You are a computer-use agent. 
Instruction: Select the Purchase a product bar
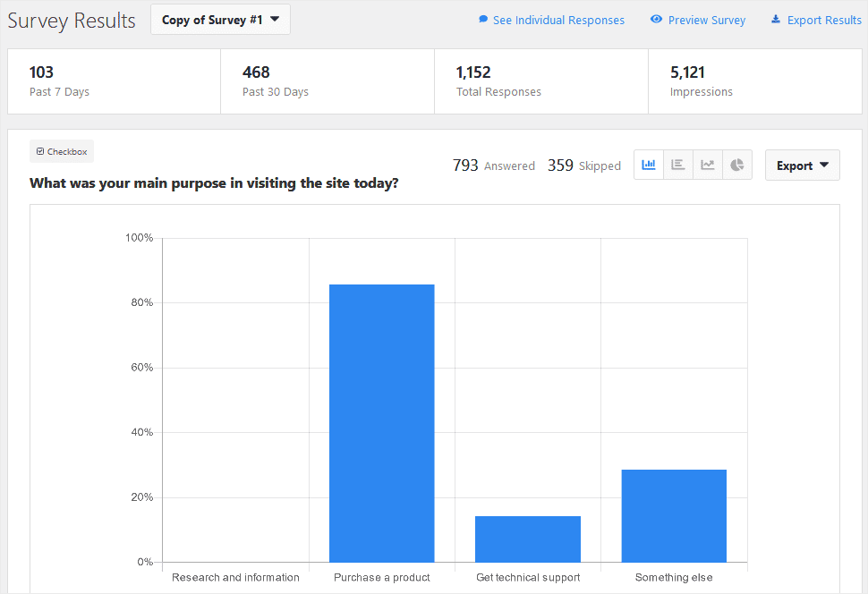[x=382, y=420]
